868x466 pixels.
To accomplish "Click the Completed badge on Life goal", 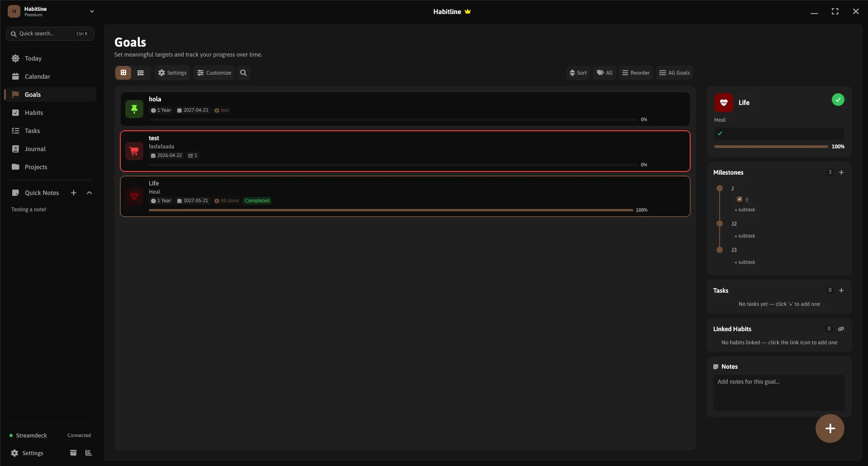I will coord(257,201).
